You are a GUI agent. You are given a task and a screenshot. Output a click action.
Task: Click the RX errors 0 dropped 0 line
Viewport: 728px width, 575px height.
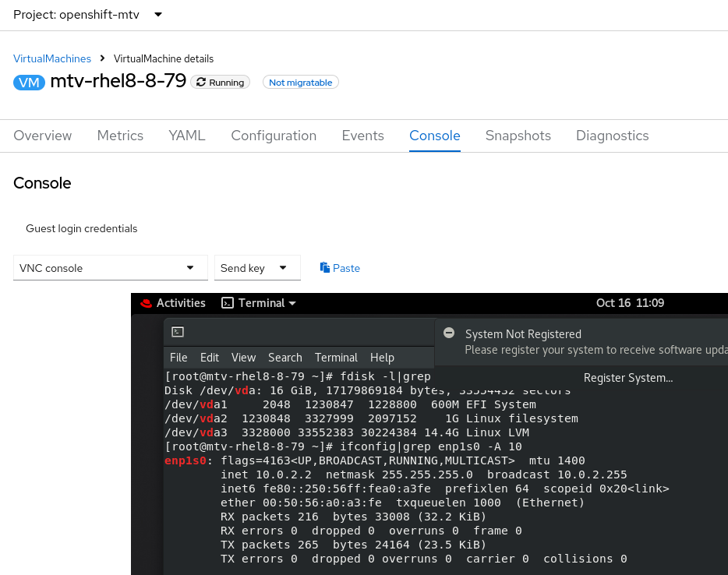371,531
